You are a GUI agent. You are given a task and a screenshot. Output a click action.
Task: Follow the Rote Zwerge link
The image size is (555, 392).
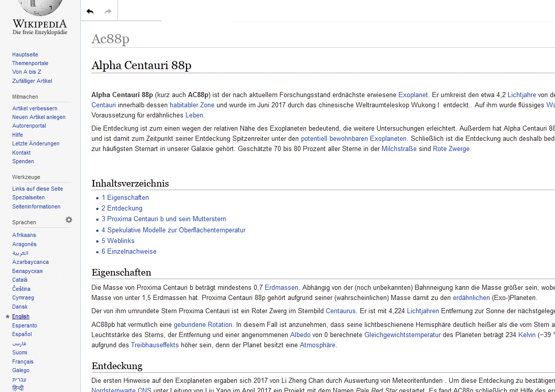pyautogui.click(x=451, y=149)
